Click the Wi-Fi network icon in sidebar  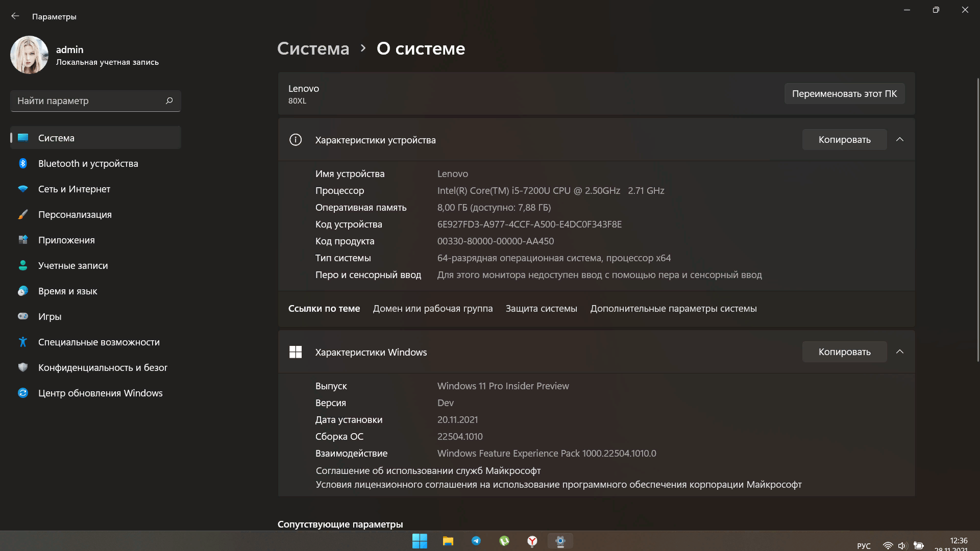[x=23, y=189]
